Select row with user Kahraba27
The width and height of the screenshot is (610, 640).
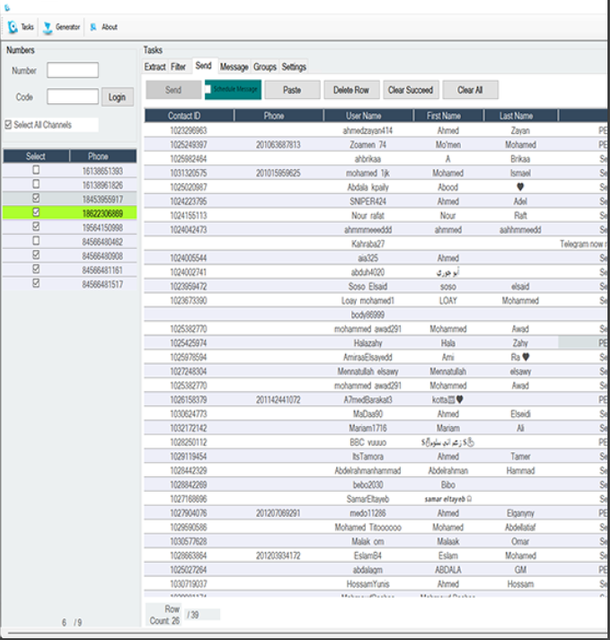(x=376, y=244)
